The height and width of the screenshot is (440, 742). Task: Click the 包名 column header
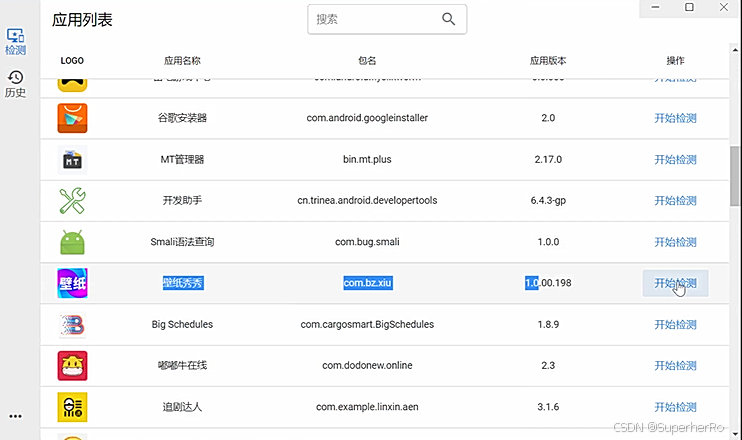click(367, 61)
